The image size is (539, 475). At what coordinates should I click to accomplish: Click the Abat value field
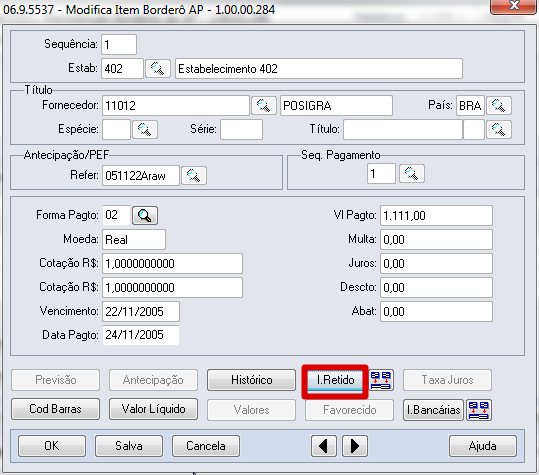coord(436,311)
